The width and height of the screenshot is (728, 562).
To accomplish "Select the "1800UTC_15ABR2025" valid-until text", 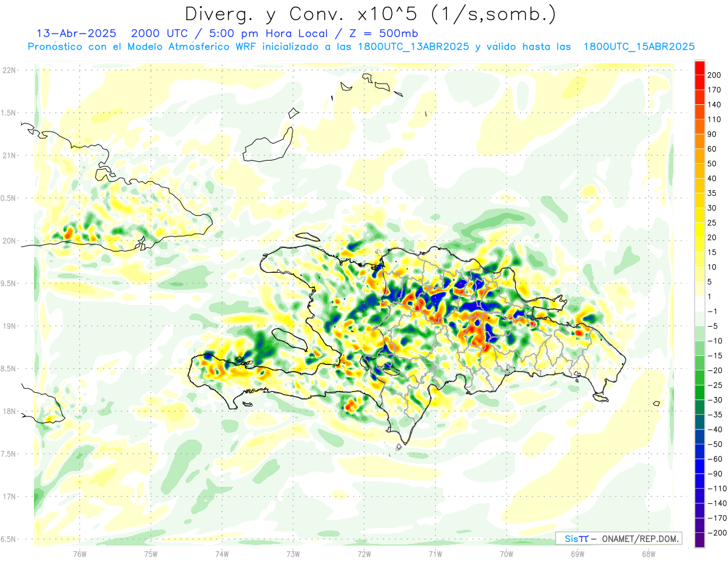I will (x=639, y=46).
